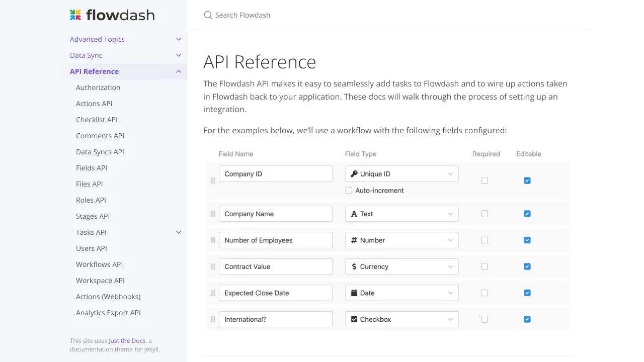
Task: Follow the Just the Docs link
Action: [x=127, y=341]
